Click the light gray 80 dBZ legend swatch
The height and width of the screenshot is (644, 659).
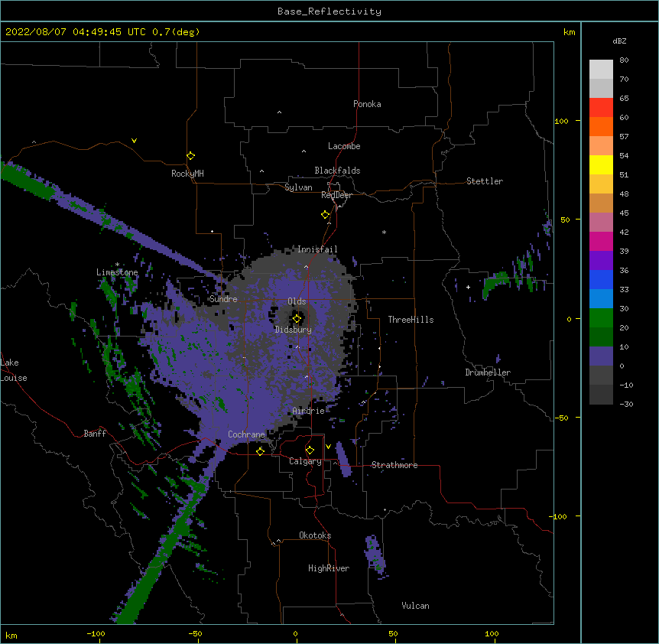coord(601,70)
